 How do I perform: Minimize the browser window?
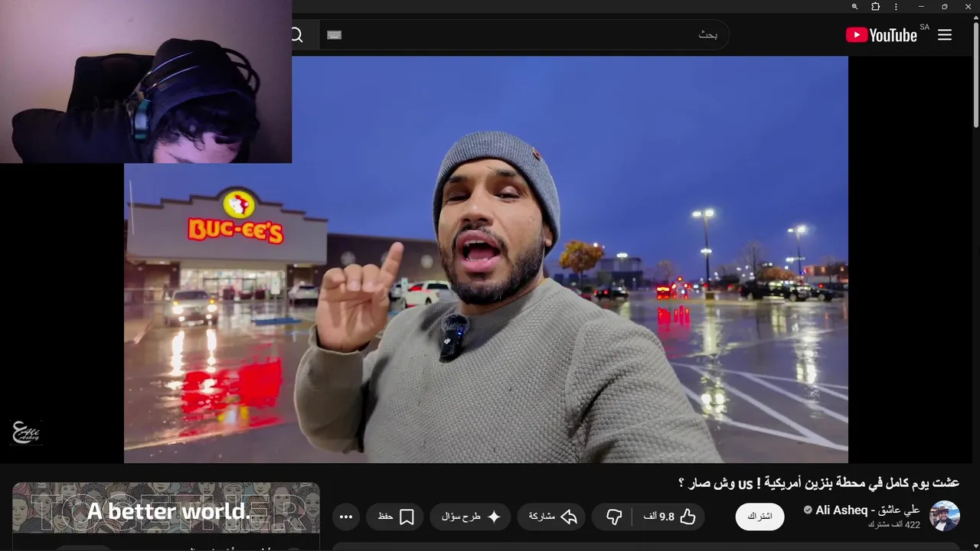pos(921,7)
